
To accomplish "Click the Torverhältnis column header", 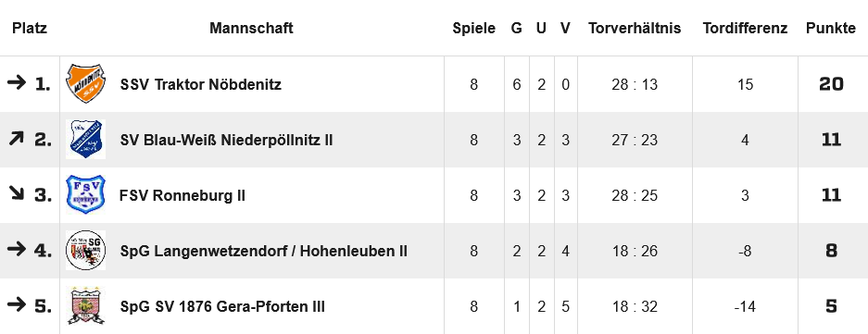I will coord(635,28).
